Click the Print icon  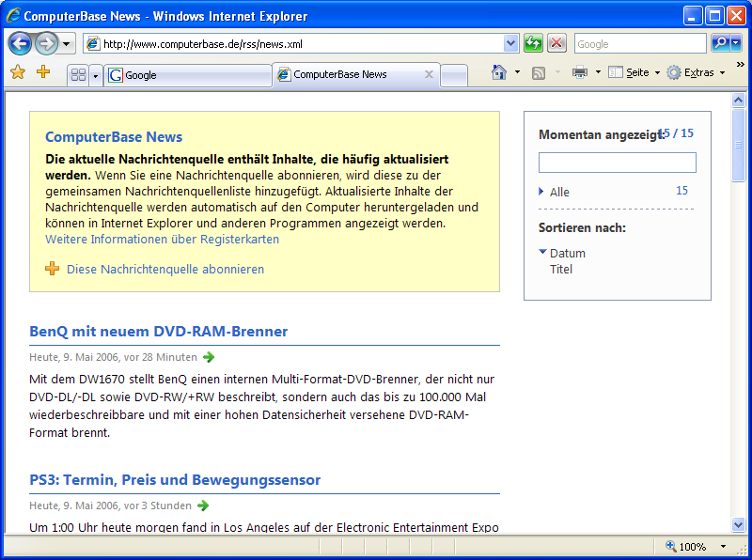[x=580, y=72]
